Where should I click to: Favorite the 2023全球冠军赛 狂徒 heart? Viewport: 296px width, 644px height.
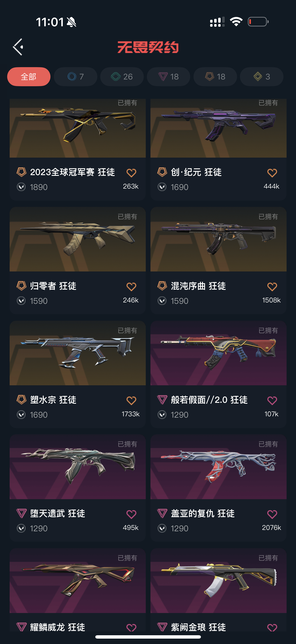click(131, 173)
